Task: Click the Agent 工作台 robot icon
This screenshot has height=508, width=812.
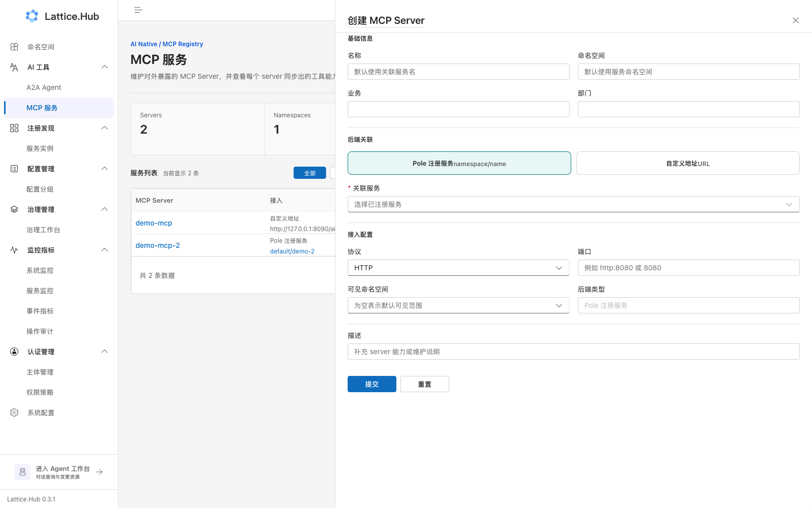Action: pos(22,472)
